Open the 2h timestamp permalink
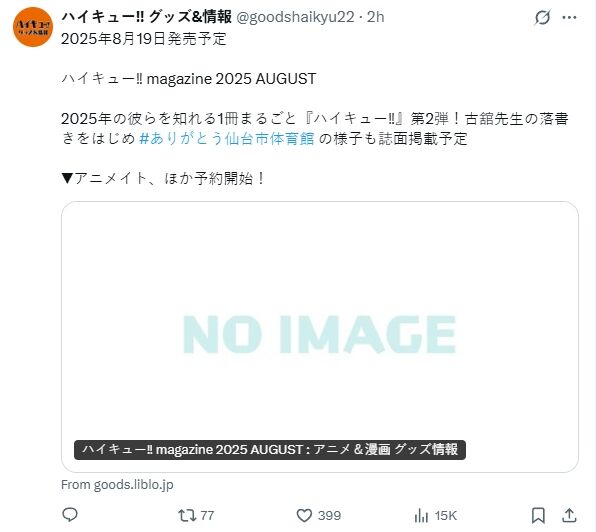The width and height of the screenshot is (596, 532). (376, 17)
